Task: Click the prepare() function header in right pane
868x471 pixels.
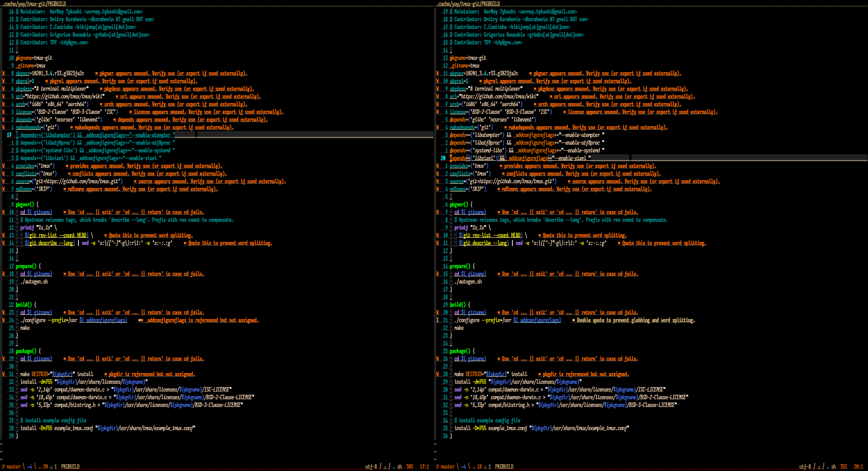Action: point(463,266)
